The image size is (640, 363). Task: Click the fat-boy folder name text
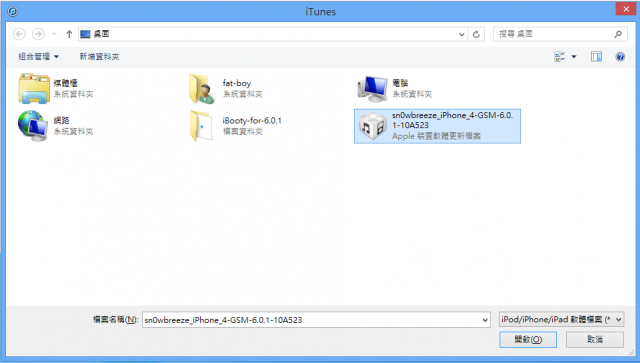point(237,83)
